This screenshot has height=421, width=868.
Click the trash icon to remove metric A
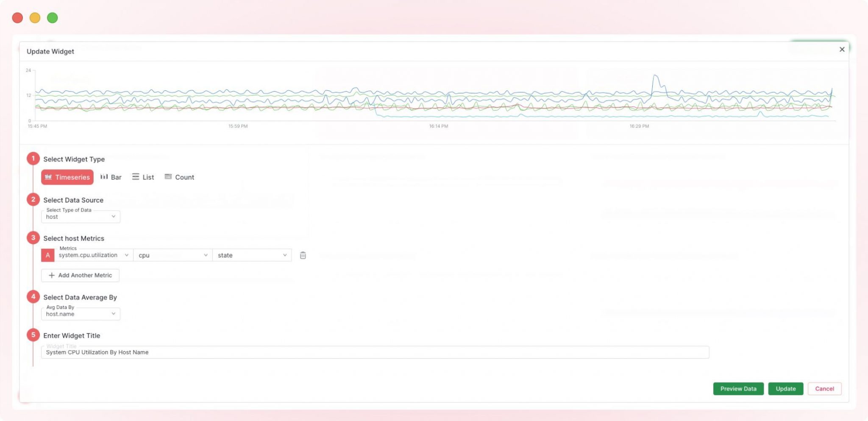pos(302,255)
